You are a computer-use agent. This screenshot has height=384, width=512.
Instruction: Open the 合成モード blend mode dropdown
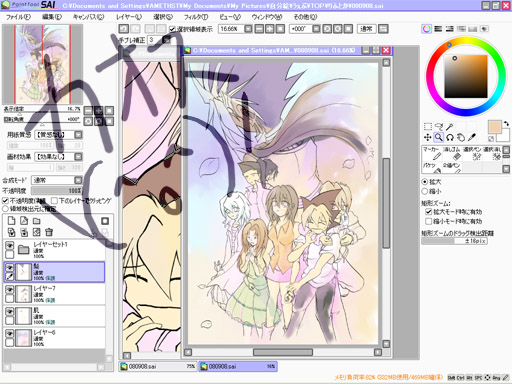[78, 180]
